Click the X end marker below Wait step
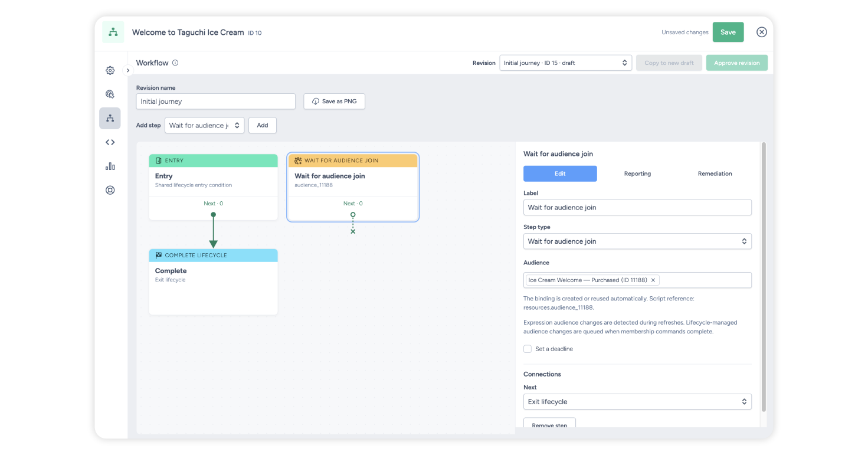Image resolution: width=868 pixels, height=455 pixels. click(x=353, y=231)
